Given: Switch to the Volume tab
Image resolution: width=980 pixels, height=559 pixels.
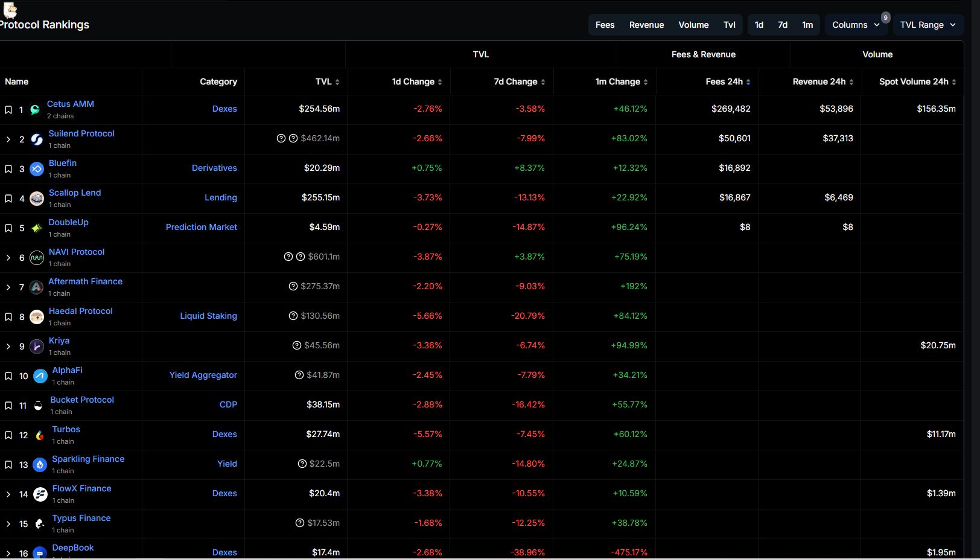Looking at the screenshot, I should click(693, 25).
